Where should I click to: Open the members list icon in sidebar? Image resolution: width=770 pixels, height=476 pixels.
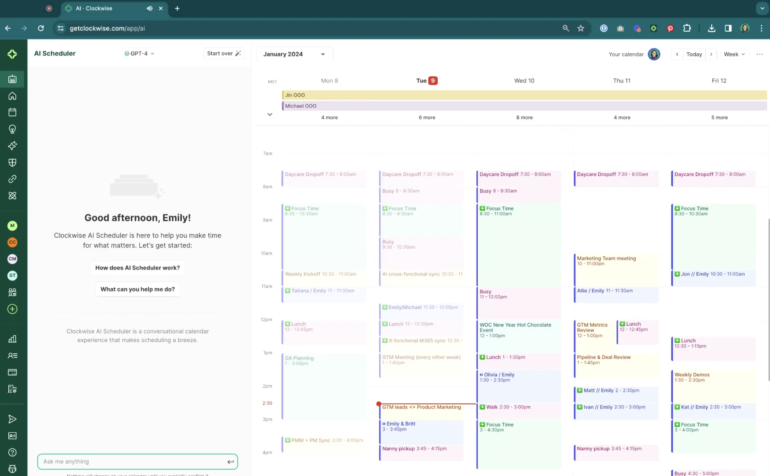(x=12, y=356)
